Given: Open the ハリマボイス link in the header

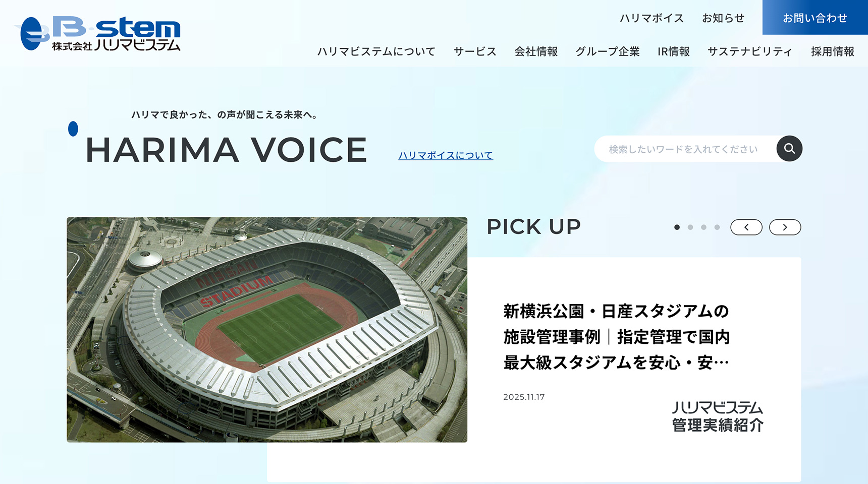Looking at the screenshot, I should click(x=651, y=18).
